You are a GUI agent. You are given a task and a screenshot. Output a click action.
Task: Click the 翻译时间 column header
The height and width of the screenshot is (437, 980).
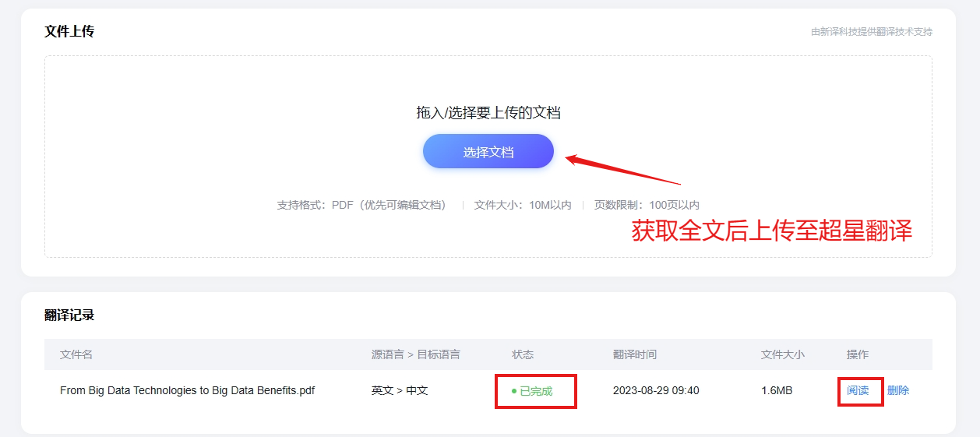[x=634, y=354]
